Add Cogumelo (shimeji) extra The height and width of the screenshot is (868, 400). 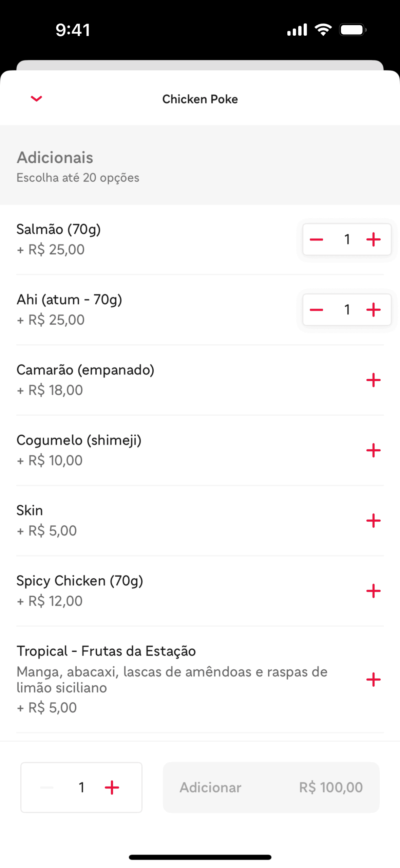click(x=373, y=450)
